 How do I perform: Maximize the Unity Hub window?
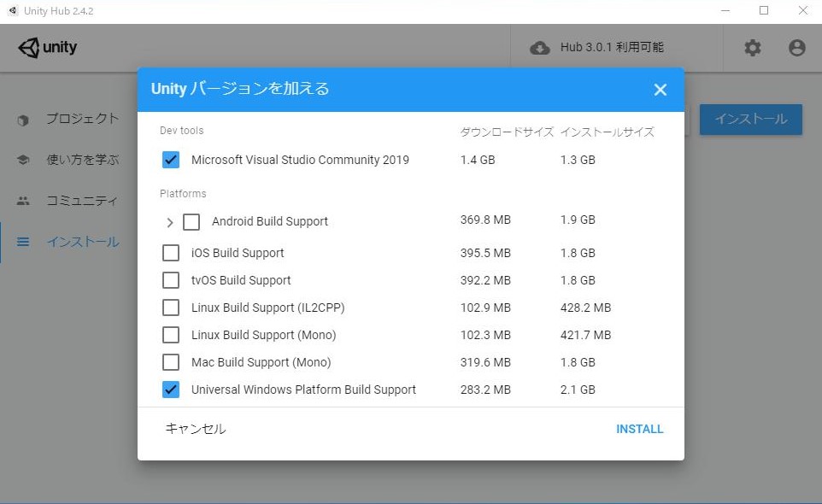pos(764,10)
